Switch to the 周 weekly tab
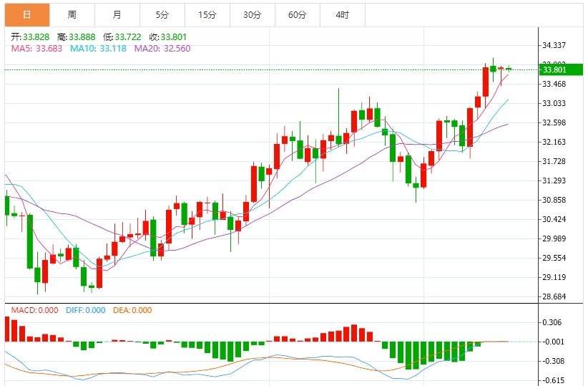Screen dimensions: 588x386 click(72, 15)
